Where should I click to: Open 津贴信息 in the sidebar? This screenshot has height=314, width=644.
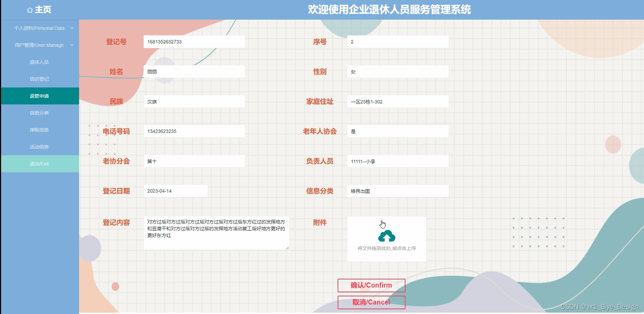[40, 130]
